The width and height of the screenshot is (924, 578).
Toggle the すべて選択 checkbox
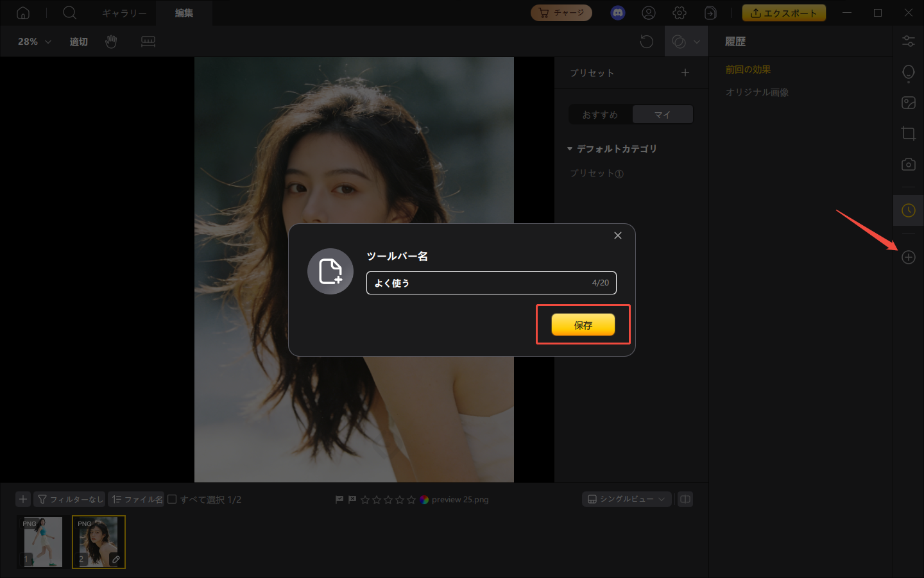[x=172, y=499]
